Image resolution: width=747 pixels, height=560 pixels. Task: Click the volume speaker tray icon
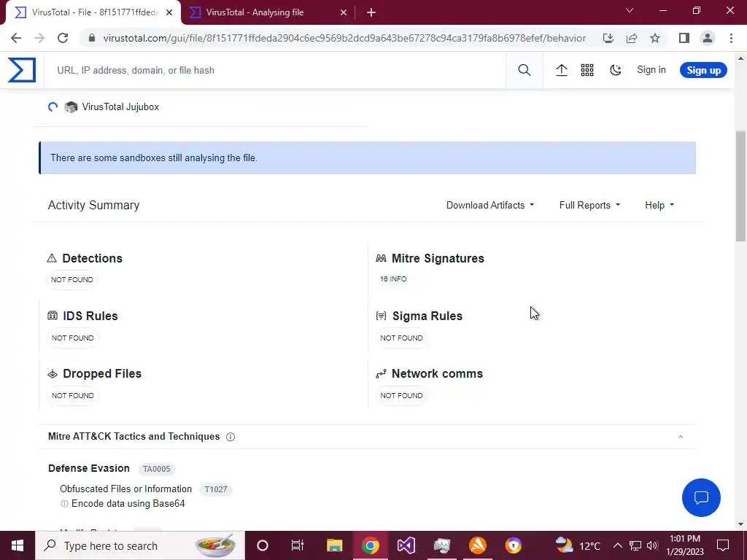653,545
